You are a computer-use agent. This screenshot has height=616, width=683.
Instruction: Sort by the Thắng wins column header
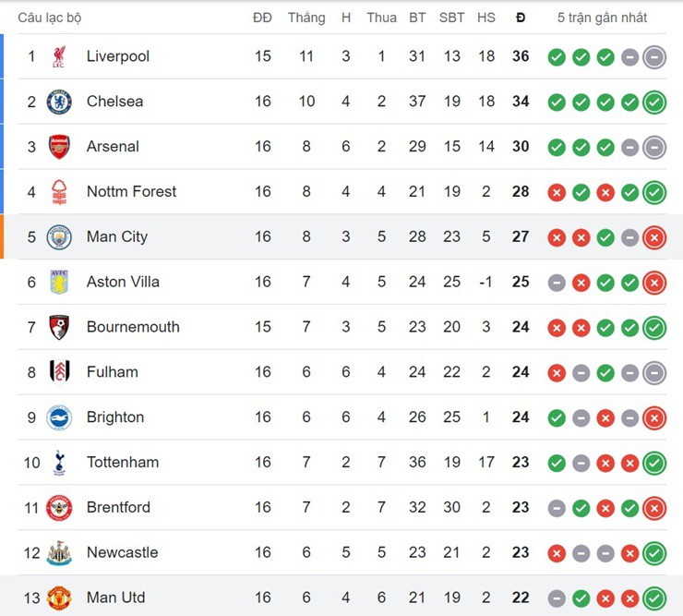[x=306, y=18]
